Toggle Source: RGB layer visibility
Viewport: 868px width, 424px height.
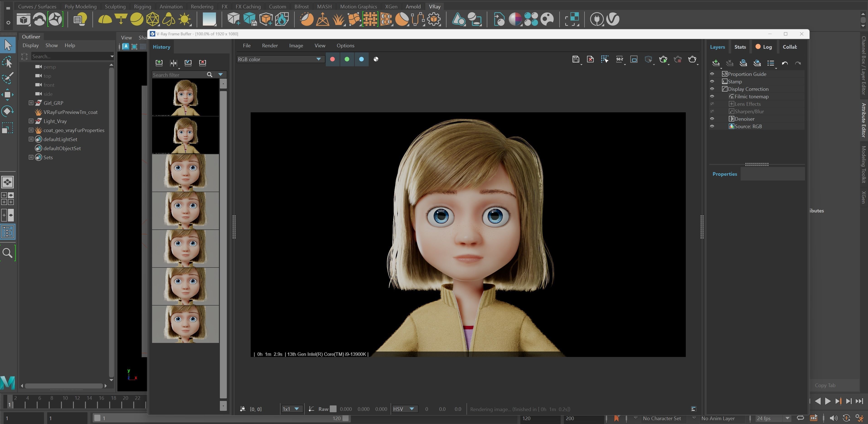712,126
